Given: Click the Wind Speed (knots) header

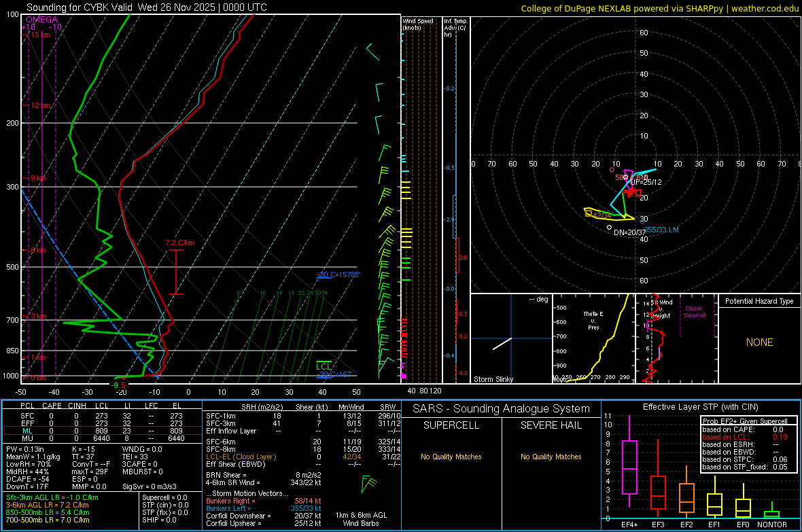Looking at the screenshot, I should pyautogui.click(x=418, y=24).
